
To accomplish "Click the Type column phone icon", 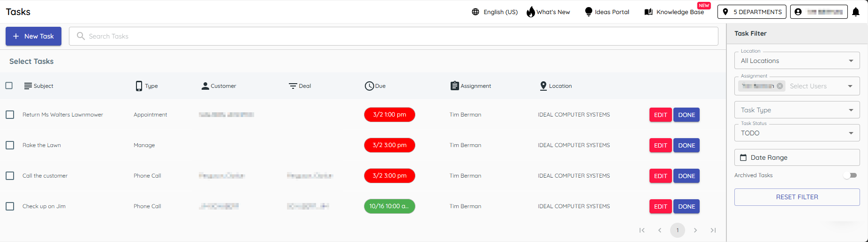I will click(139, 86).
